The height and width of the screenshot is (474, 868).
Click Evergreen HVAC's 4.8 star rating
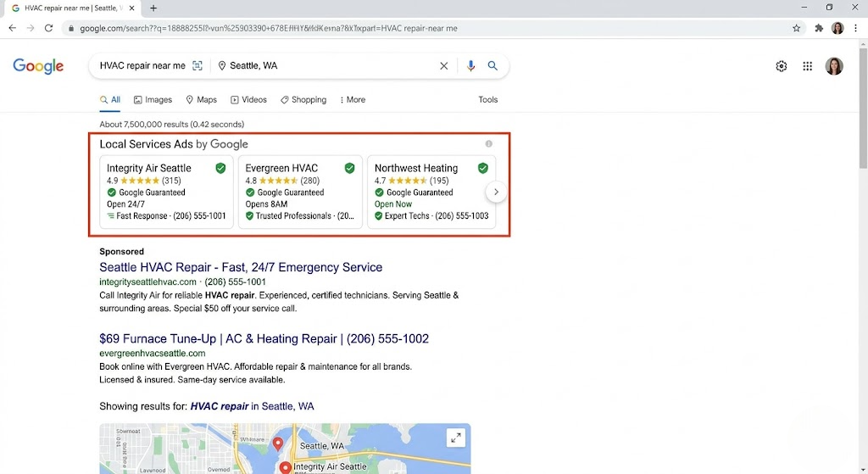click(282, 181)
